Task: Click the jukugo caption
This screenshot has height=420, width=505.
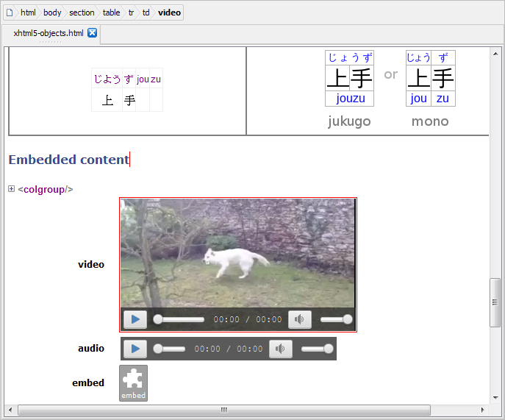Action: (349, 121)
